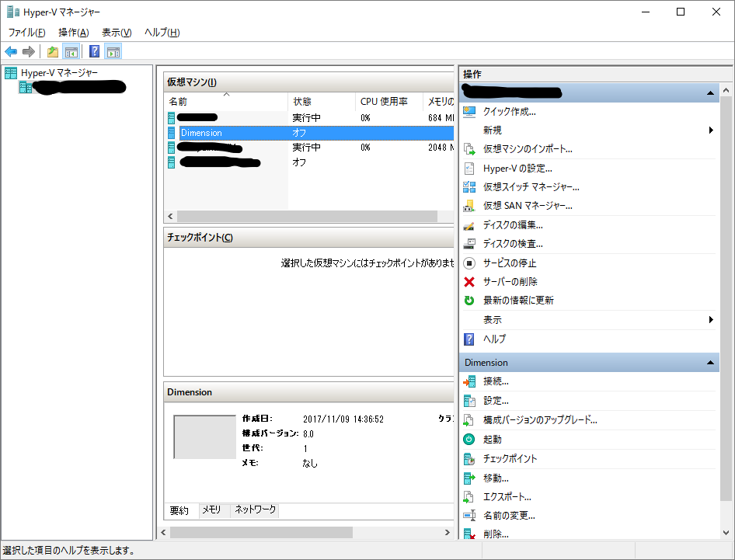Open 設定... for Dimension VM
735x560 pixels.
click(x=496, y=401)
